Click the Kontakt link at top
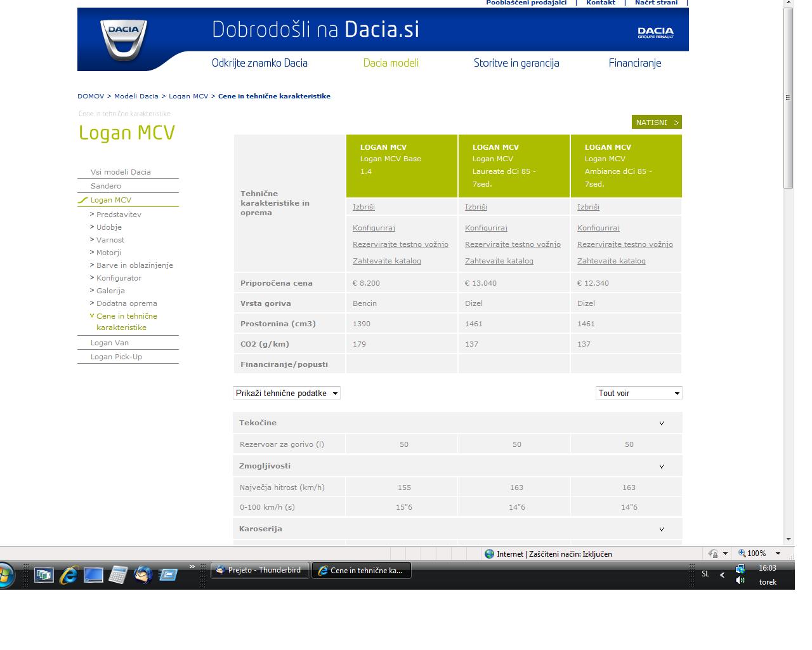Screen dimensions: 812x650 (601, 3)
